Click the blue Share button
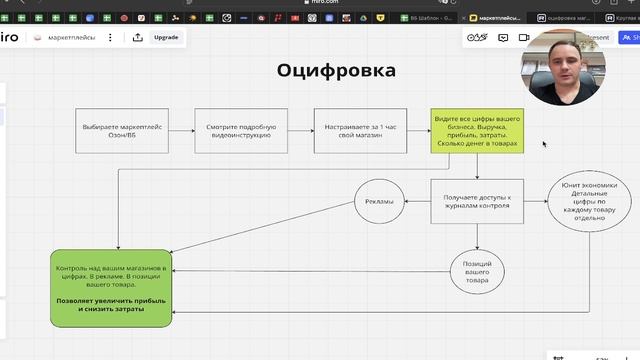This screenshot has height=360, width=640. (x=630, y=38)
